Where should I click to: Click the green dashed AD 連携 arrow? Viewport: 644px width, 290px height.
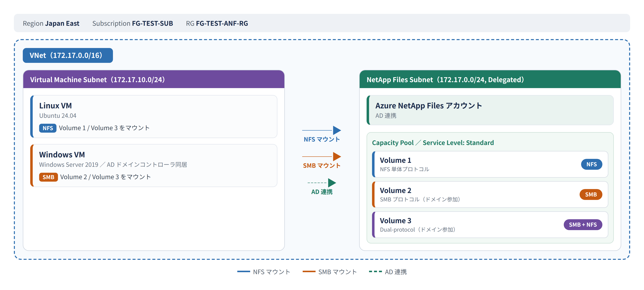point(322,183)
